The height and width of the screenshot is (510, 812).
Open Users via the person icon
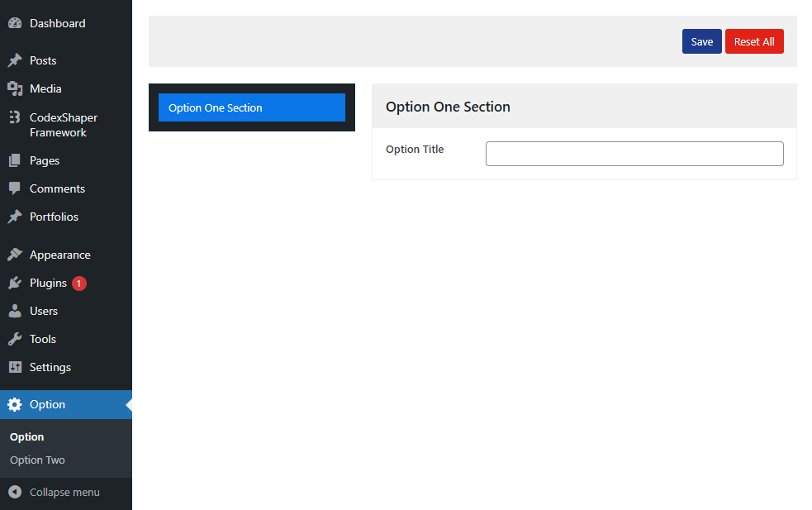point(13,311)
